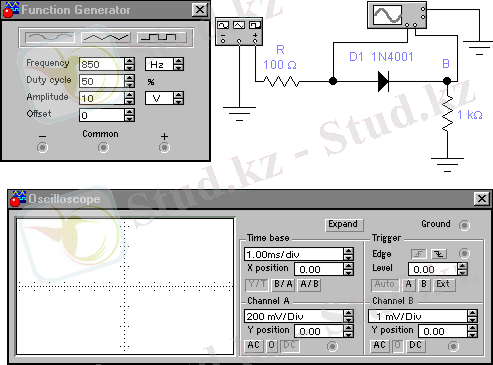493x365 pixels.
Task: Select the square wave waveform button
Action: (161, 37)
